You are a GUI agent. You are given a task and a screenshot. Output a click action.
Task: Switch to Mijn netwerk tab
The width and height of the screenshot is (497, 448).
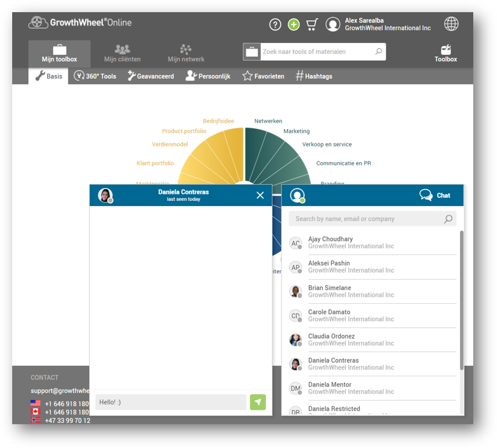click(x=186, y=54)
